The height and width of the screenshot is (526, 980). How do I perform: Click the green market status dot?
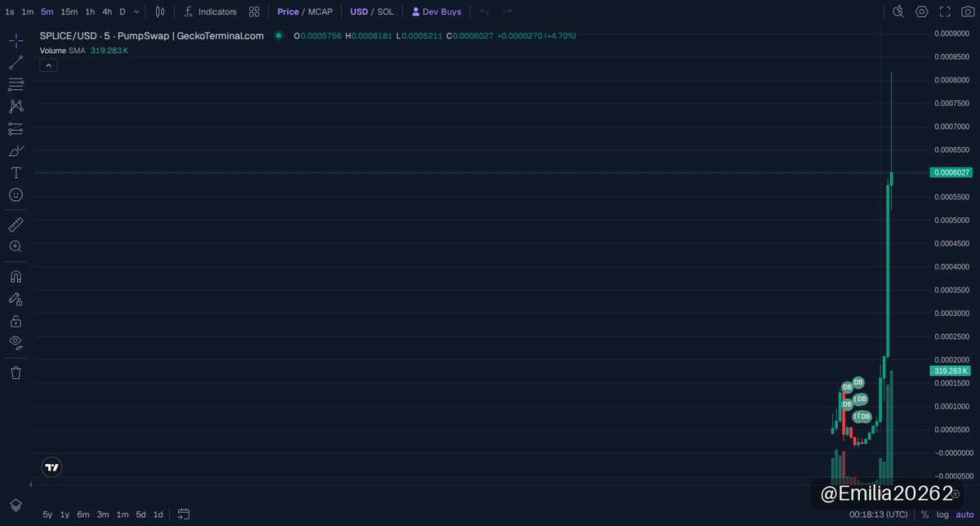point(278,36)
